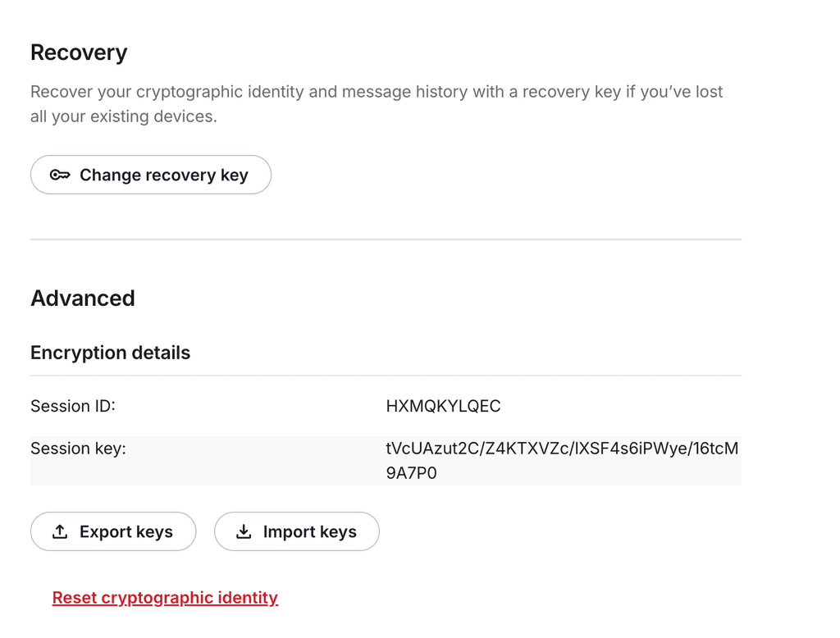The height and width of the screenshot is (638, 840).
Task: Click the separator line under Encryption details
Action: [x=386, y=376]
